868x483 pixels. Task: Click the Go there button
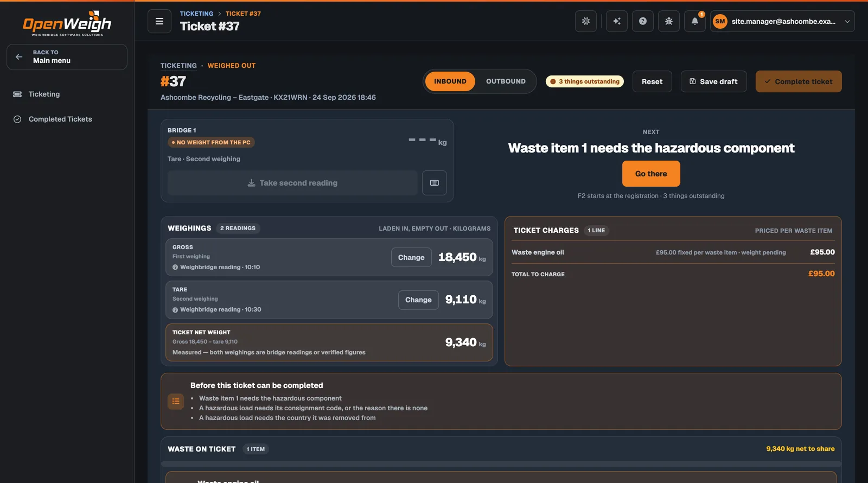click(651, 174)
